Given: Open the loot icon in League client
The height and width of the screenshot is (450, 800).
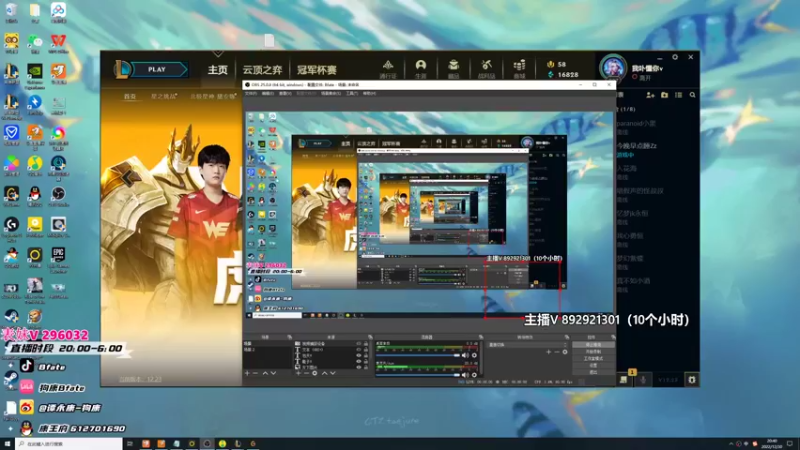Looking at the screenshot, I should tap(486, 65).
